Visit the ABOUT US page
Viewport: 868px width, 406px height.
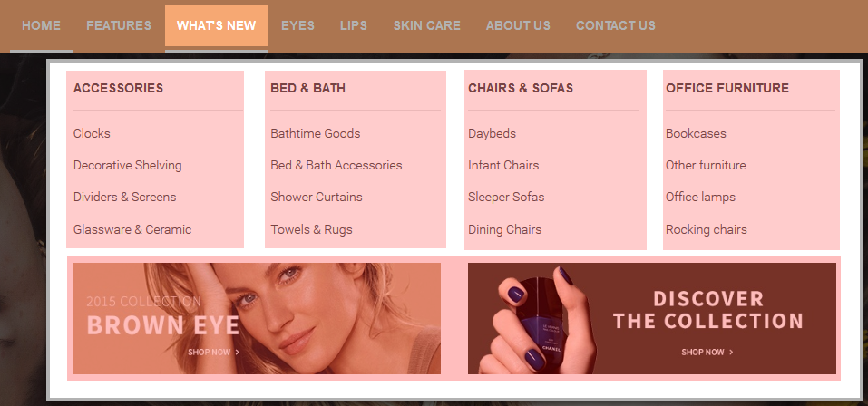tap(518, 25)
